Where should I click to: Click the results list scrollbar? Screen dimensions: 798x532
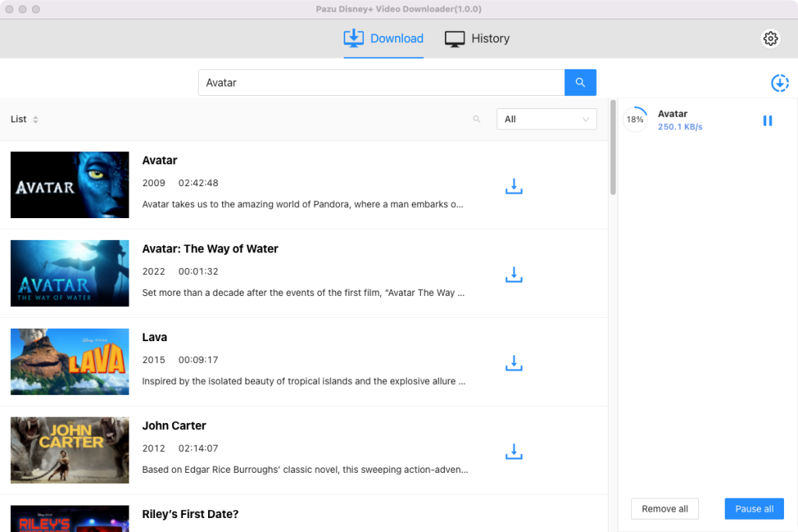[613, 147]
